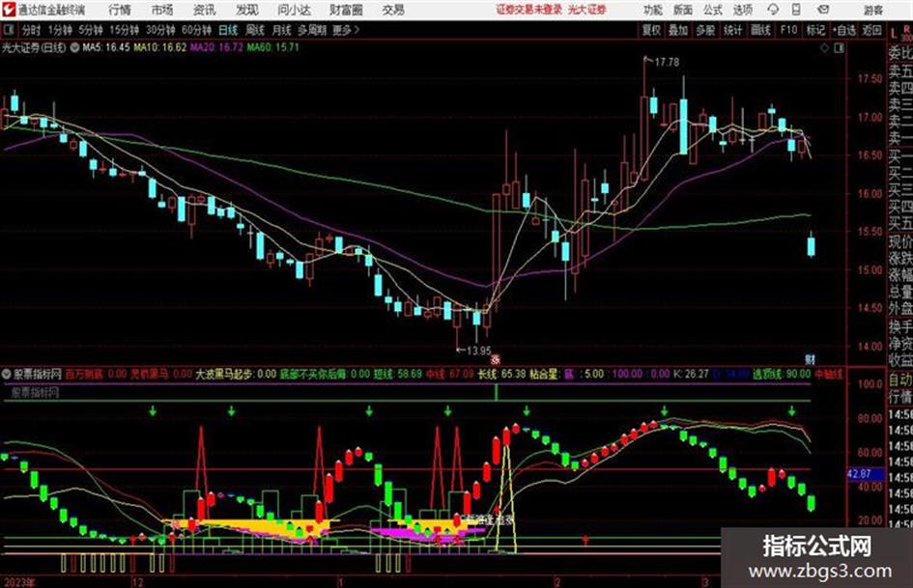Open the mail message icon
This screenshot has width=913, height=588.
[x=823, y=10]
